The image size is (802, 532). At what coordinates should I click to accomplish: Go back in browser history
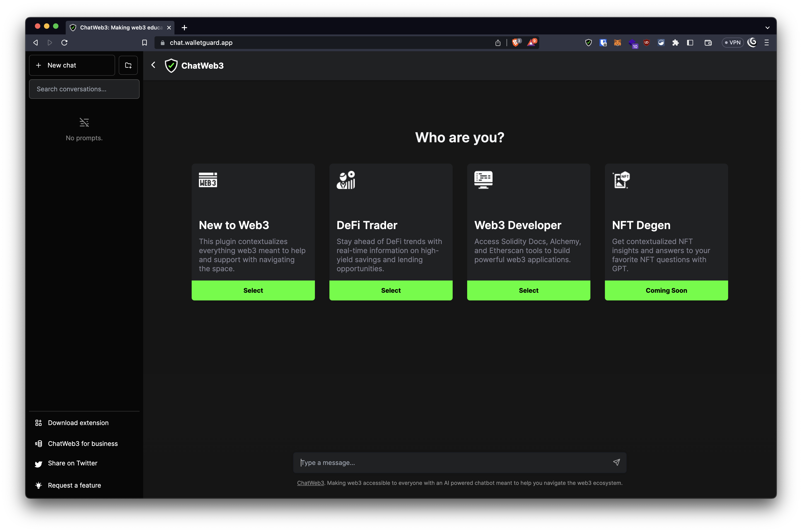coord(35,42)
